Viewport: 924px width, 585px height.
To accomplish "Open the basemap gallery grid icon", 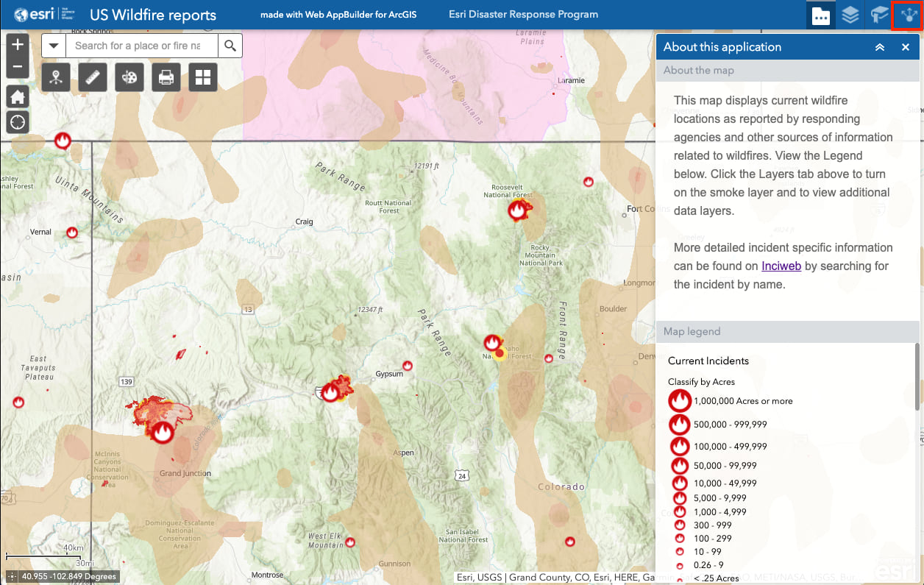I will pos(203,77).
